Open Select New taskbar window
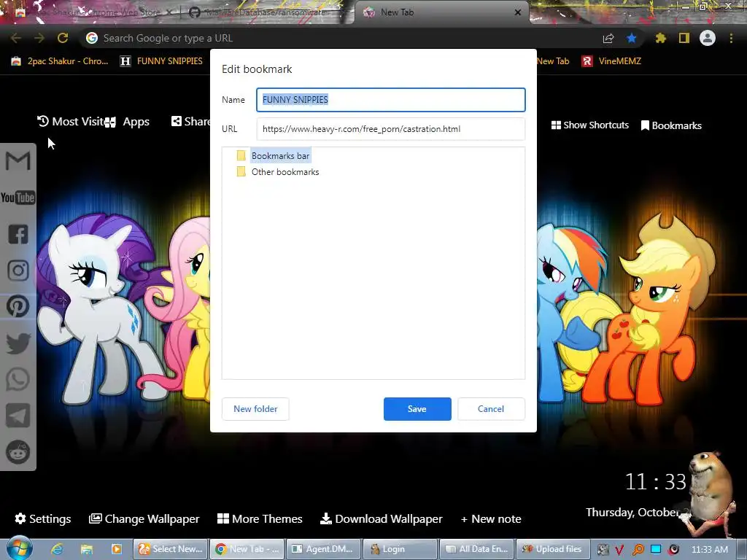The image size is (747, 560). (x=171, y=549)
